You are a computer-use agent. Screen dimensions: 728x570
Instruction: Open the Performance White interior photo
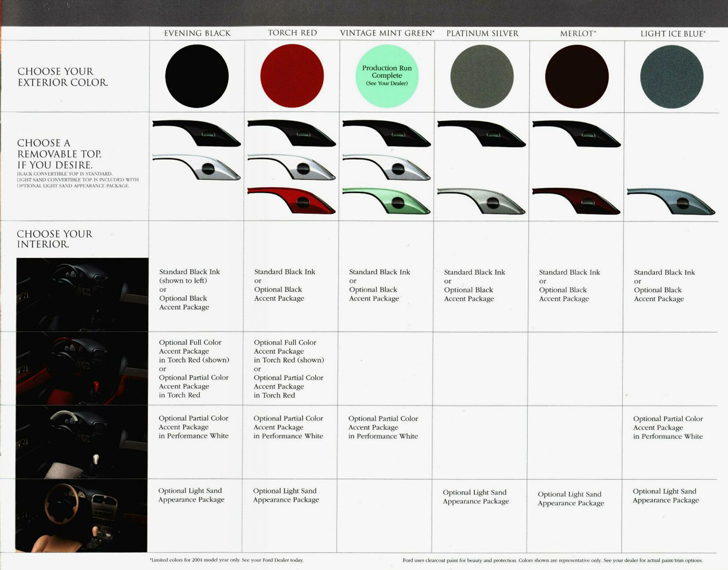tap(82, 442)
